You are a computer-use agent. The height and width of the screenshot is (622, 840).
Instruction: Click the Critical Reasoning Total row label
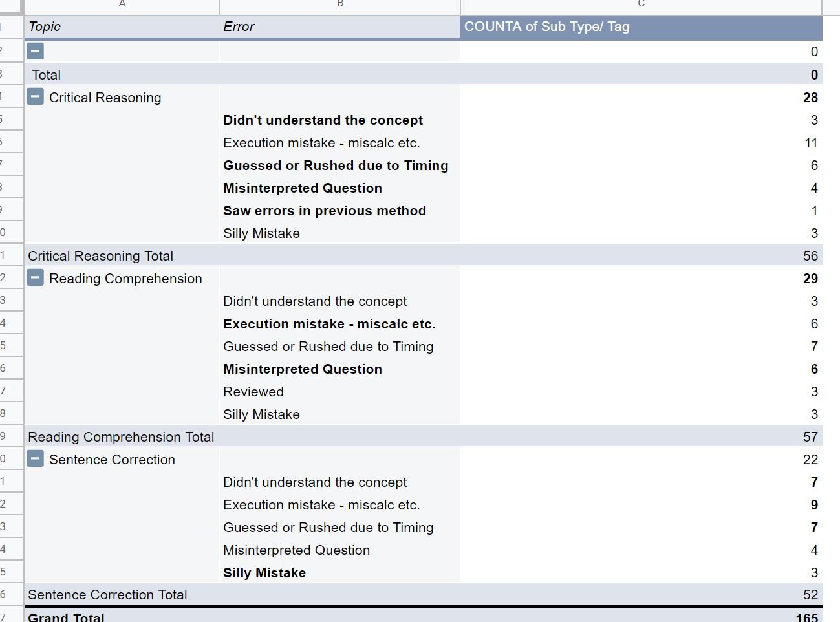[x=100, y=256]
